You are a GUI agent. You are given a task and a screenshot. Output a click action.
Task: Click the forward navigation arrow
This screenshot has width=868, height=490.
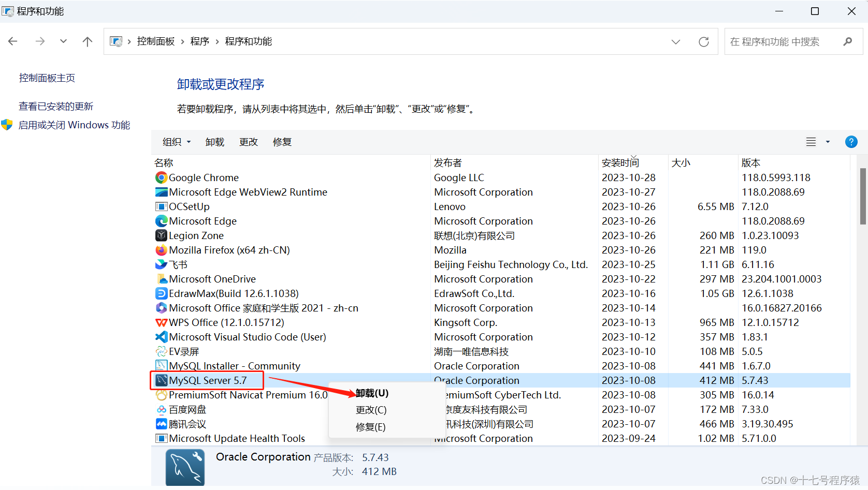pos(40,41)
